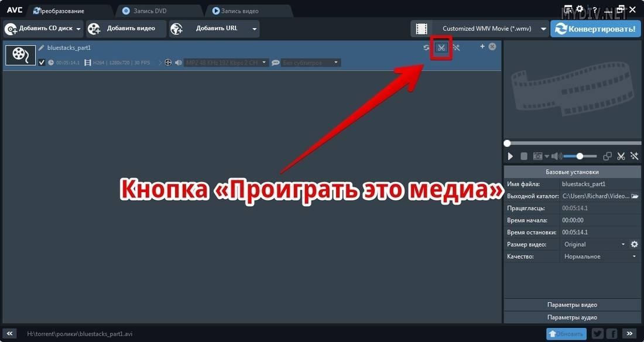Open settings gear in the title bar

[580, 9]
